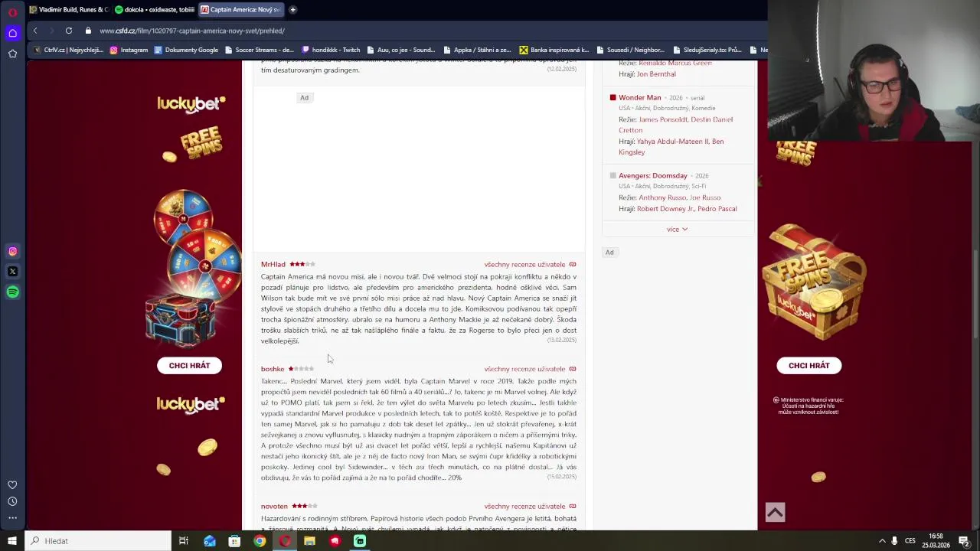Open Avengers: Doomsday film page
Viewport: 980px width, 551px height.
(652, 176)
